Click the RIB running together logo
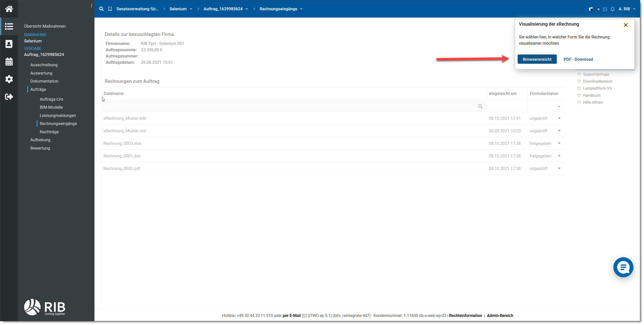This screenshot has height=325, width=644. 45,307
